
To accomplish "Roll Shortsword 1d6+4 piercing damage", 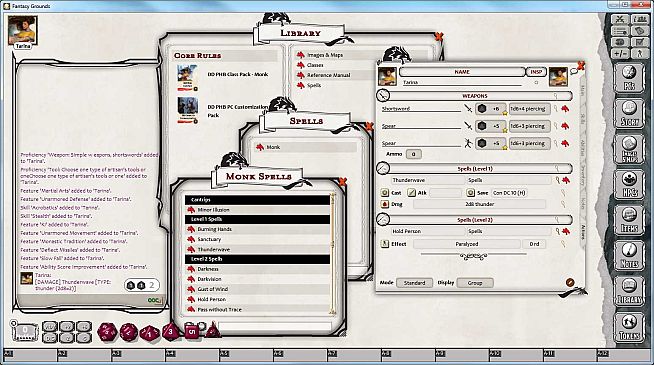I will tap(529, 109).
